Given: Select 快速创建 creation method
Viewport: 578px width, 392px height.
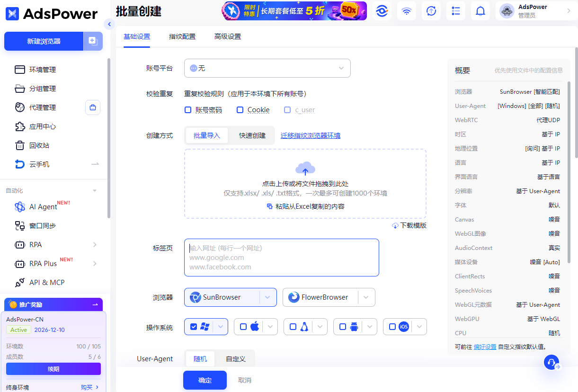Looking at the screenshot, I should [x=252, y=135].
